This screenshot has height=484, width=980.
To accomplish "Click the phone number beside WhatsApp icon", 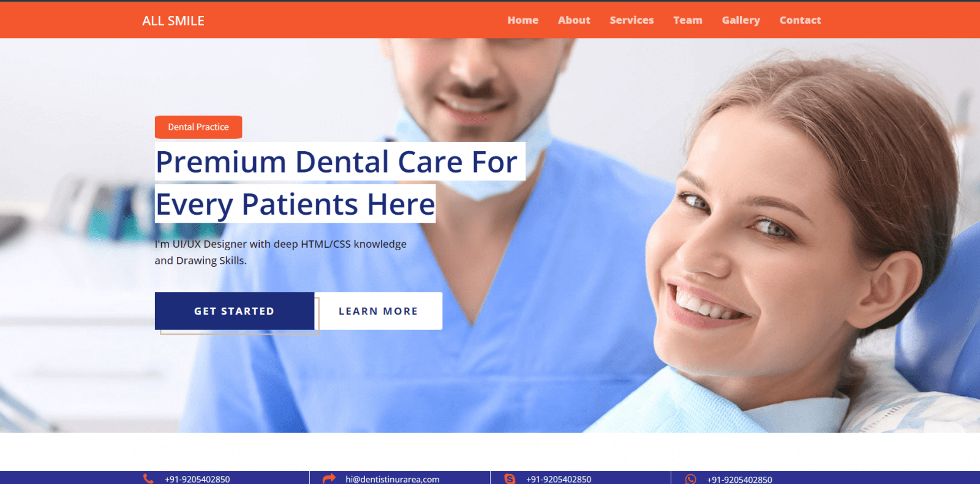I will 739,479.
